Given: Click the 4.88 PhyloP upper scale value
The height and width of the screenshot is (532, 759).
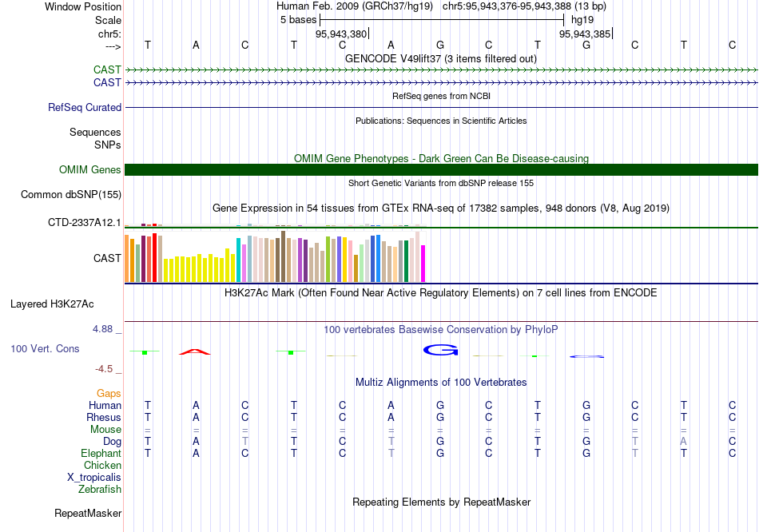Looking at the screenshot, I should pyautogui.click(x=102, y=329).
